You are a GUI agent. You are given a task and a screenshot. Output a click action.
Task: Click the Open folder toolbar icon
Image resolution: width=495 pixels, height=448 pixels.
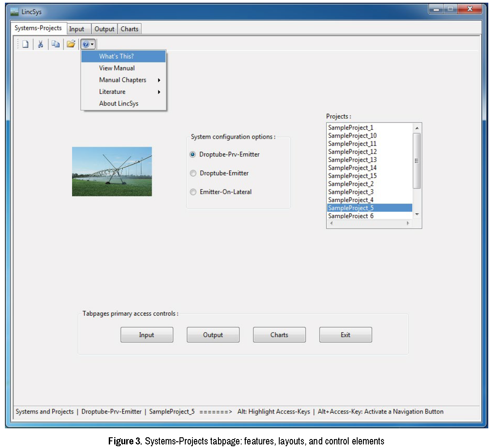[71, 44]
